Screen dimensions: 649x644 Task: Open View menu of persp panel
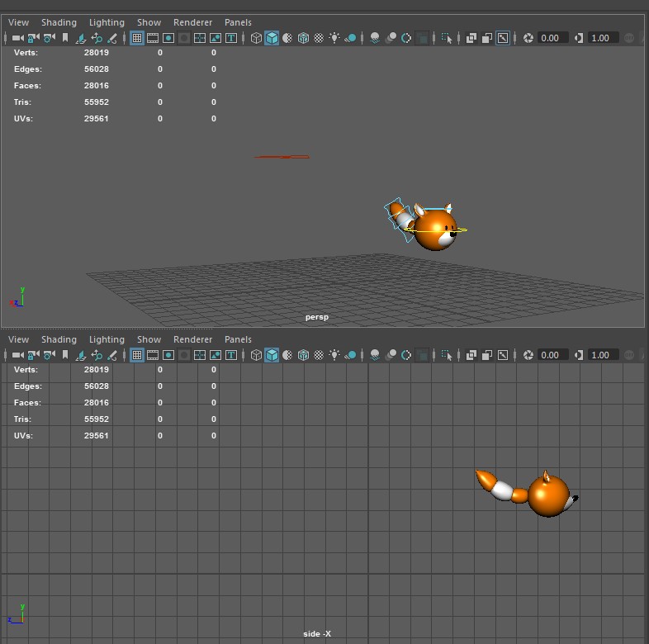19,22
